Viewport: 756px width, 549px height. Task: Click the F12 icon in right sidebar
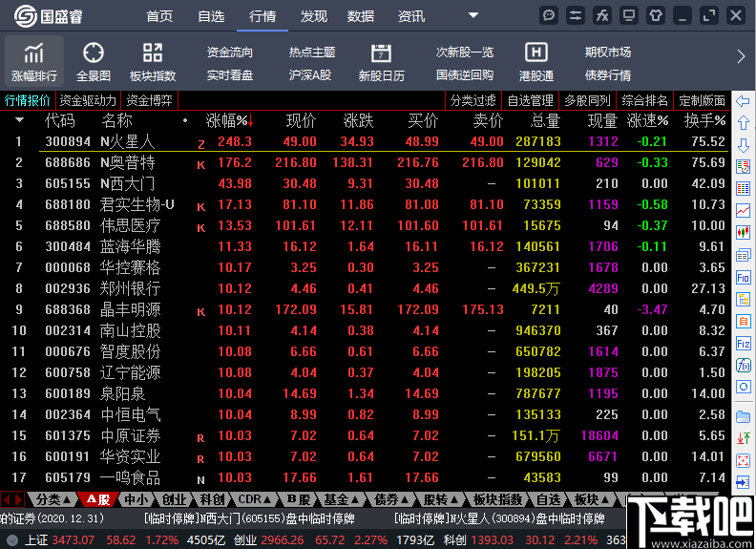743,344
